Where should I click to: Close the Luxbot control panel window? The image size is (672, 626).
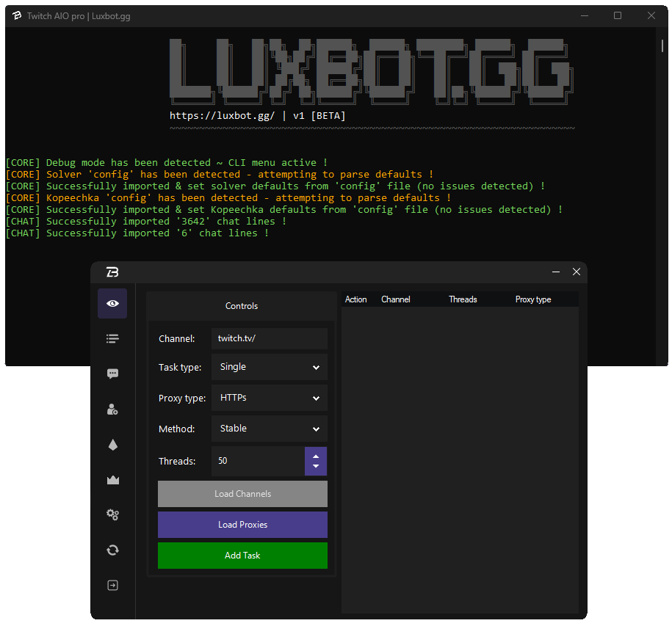[577, 272]
